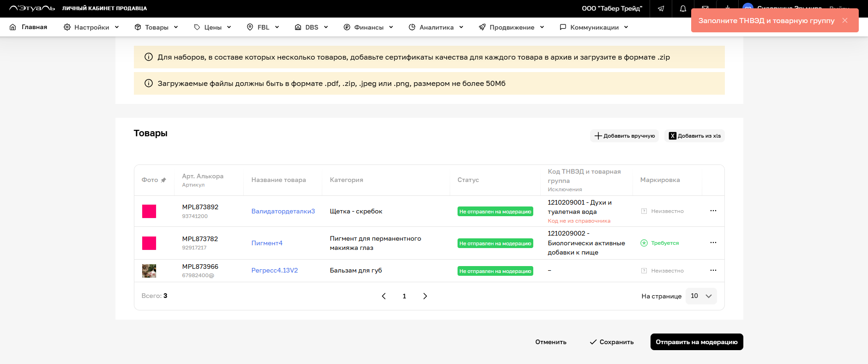Open Валидатордеталки3 product link
The image size is (868, 364).
pos(283,211)
